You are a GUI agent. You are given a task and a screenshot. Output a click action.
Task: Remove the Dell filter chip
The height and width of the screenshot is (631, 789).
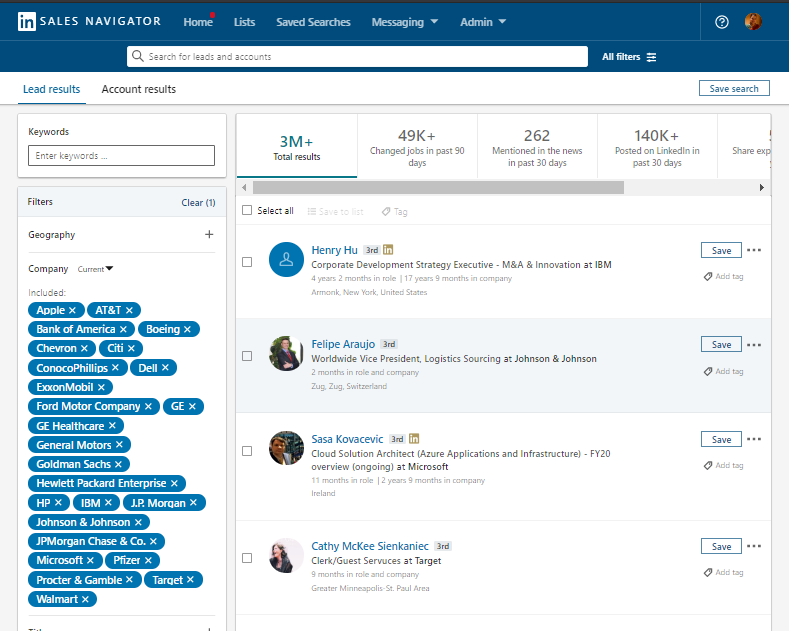[165, 368]
